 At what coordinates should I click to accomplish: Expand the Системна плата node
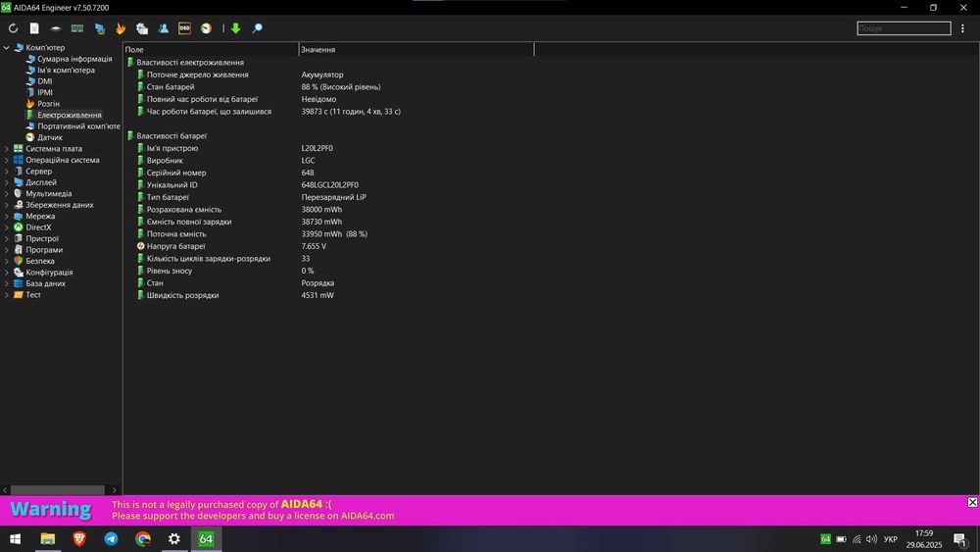(x=6, y=149)
